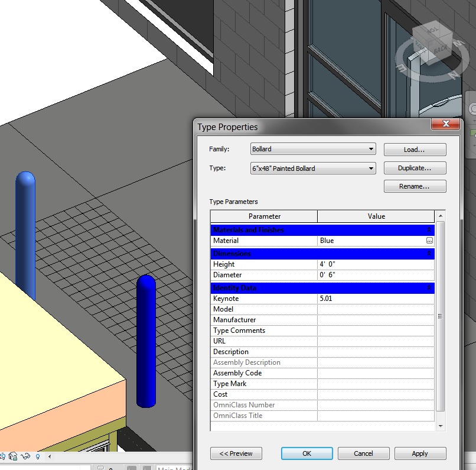Click the URL value cell
The height and width of the screenshot is (470, 476).
coord(376,341)
